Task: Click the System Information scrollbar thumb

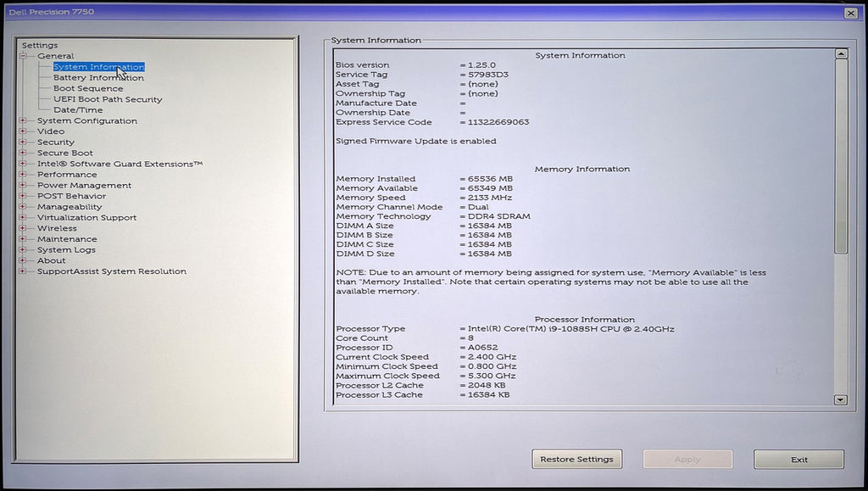Action: point(841,156)
